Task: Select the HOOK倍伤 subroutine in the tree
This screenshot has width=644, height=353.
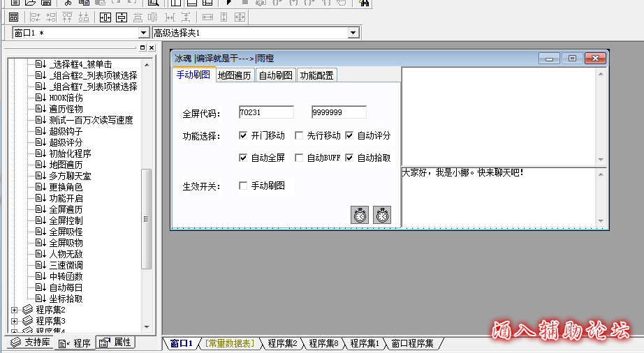Action: click(66, 98)
